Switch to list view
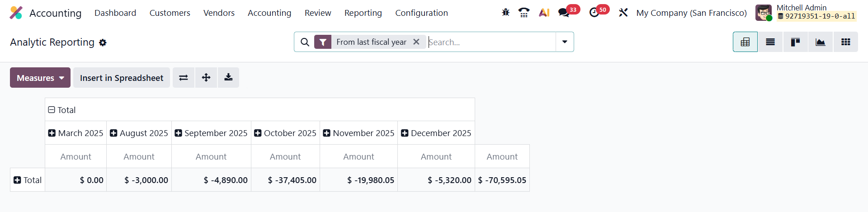 point(770,42)
